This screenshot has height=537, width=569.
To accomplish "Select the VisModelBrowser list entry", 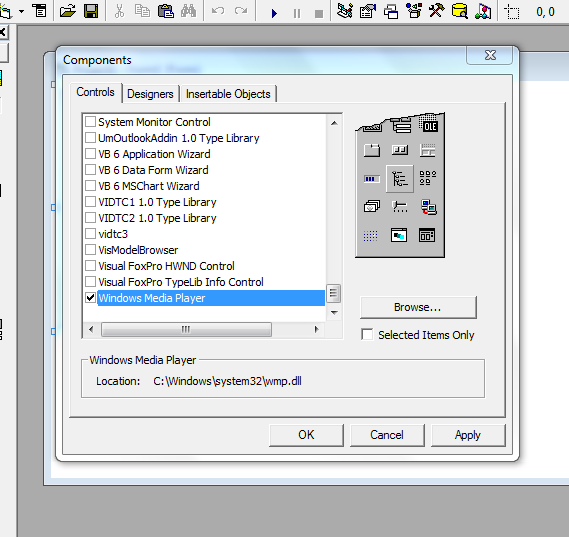I will [138, 250].
